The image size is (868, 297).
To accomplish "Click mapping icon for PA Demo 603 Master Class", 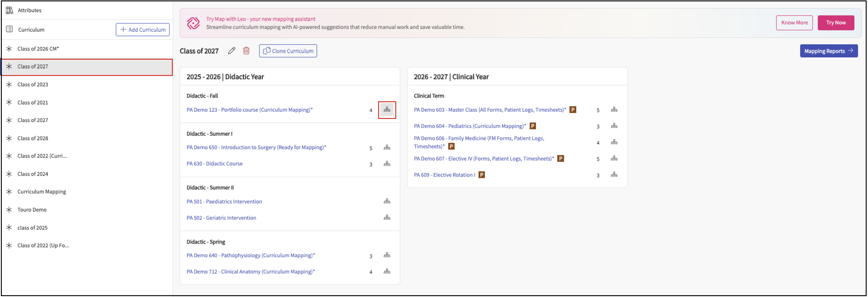I will tap(614, 110).
